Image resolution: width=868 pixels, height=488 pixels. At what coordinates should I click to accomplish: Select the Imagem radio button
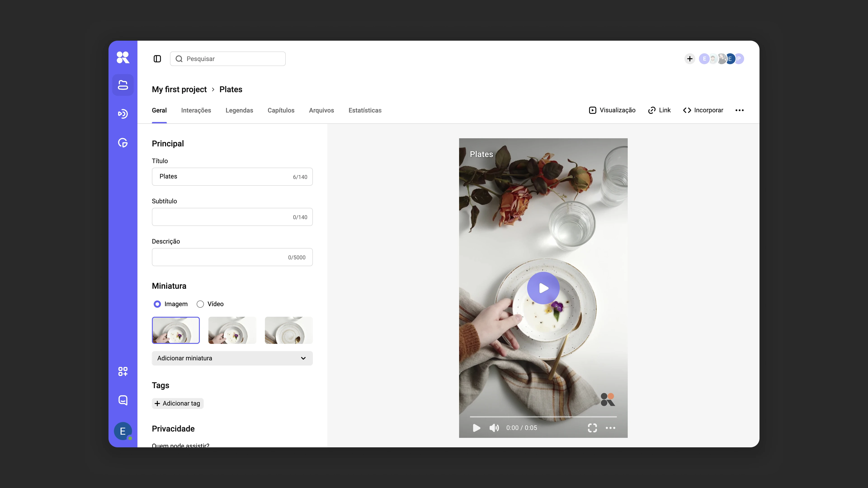[x=157, y=304]
